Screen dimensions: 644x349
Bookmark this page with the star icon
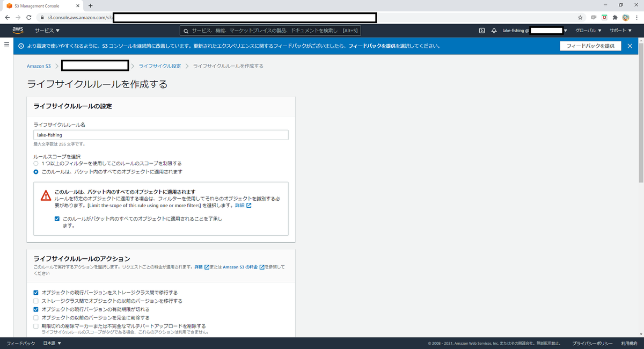(580, 17)
